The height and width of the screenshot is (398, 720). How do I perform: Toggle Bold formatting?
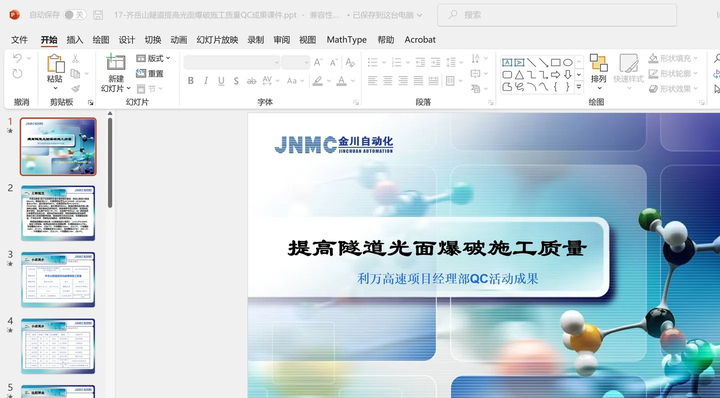coord(191,81)
